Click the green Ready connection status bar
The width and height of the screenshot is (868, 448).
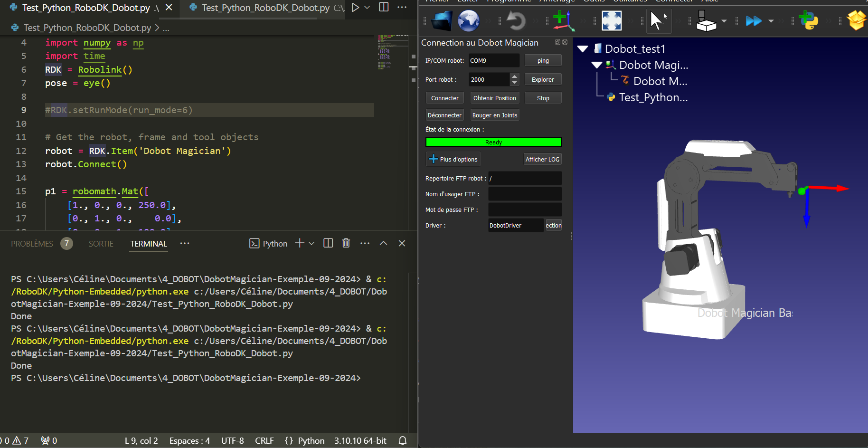click(493, 142)
